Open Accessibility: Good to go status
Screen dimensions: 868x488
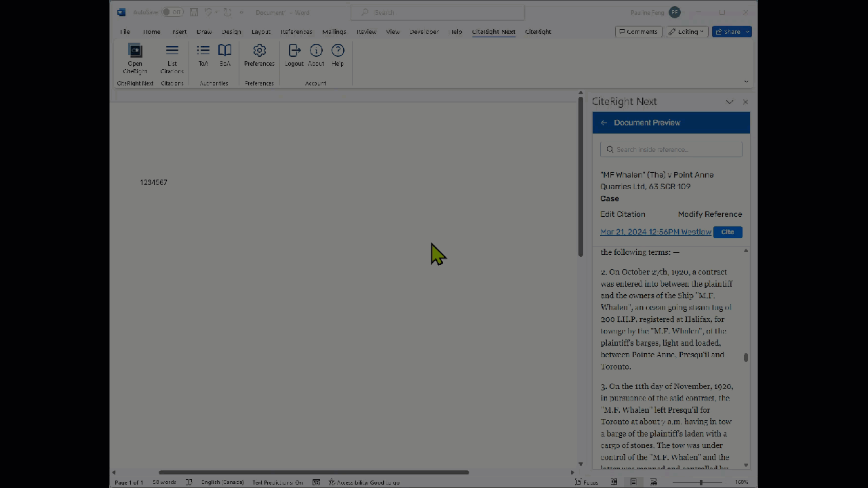[364, 482]
